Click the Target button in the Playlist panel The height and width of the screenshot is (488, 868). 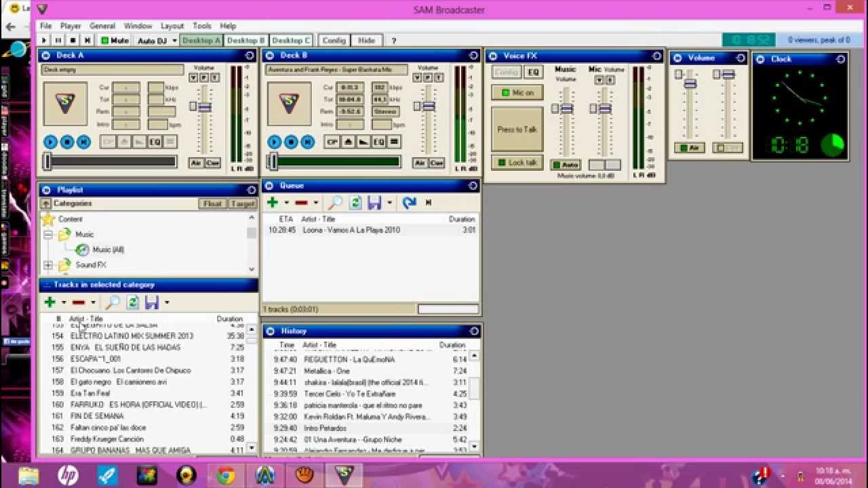[242, 203]
